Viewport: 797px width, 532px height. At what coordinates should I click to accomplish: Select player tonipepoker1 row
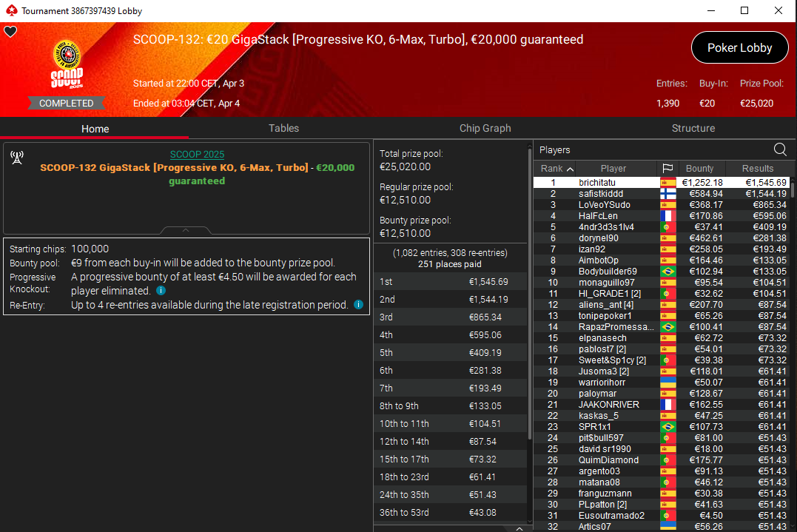[662, 315]
